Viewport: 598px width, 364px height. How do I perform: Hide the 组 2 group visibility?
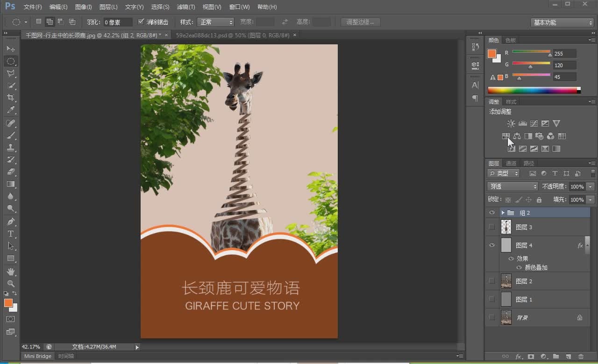(491, 212)
